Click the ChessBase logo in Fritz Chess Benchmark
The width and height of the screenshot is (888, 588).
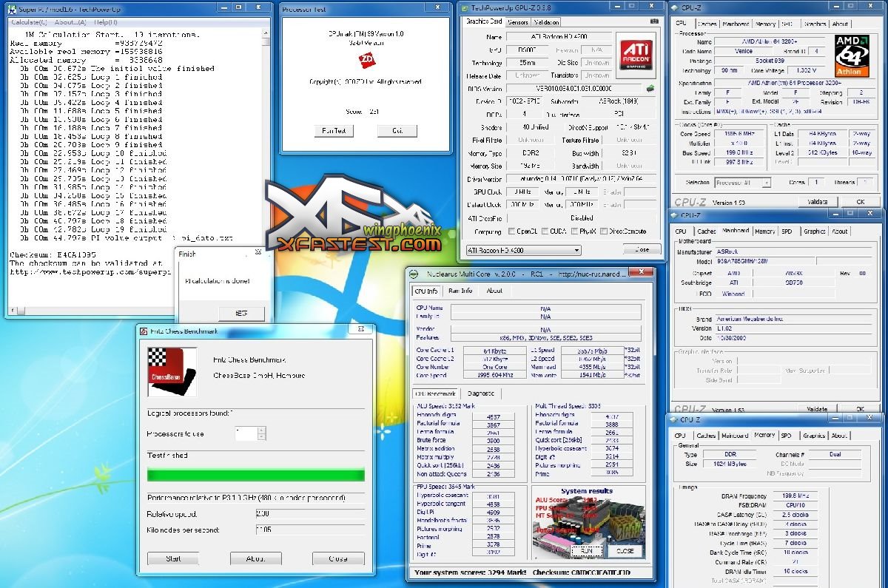tap(172, 371)
